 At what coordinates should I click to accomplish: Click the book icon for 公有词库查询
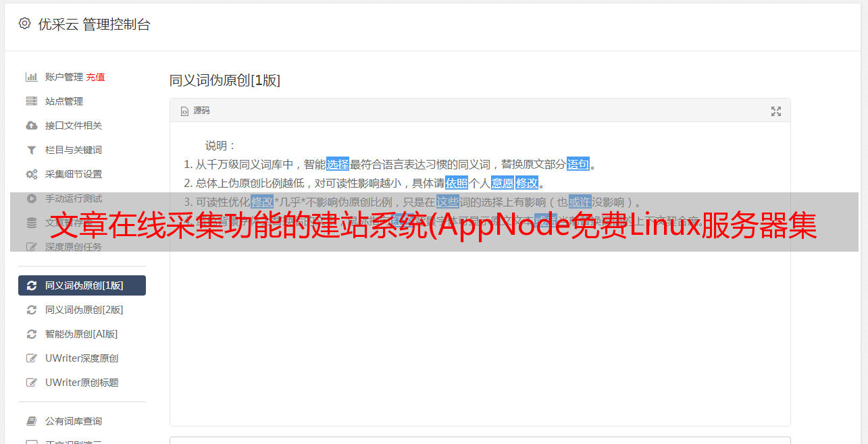31,421
